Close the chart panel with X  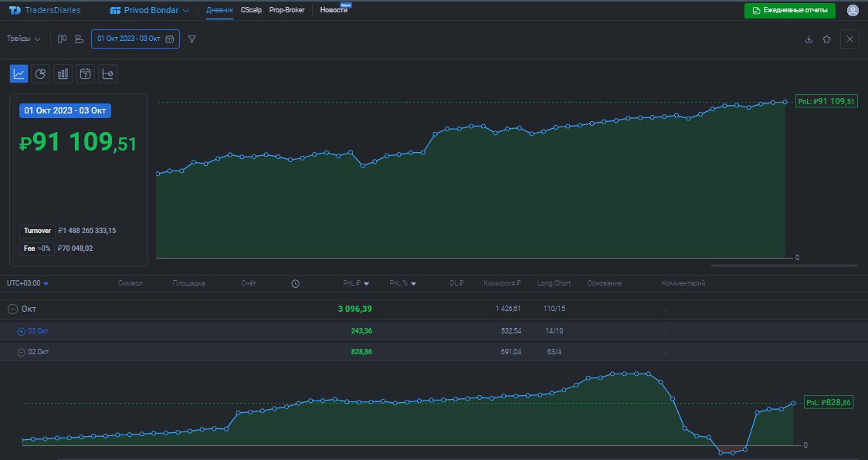(x=849, y=39)
